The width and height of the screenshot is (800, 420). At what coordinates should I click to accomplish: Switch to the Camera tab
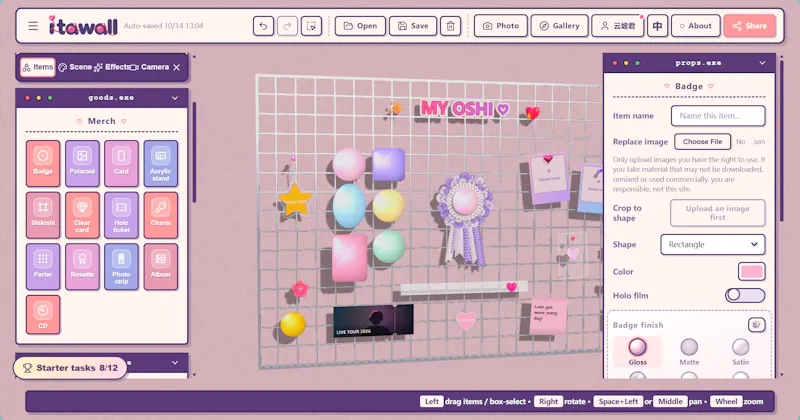(x=149, y=67)
